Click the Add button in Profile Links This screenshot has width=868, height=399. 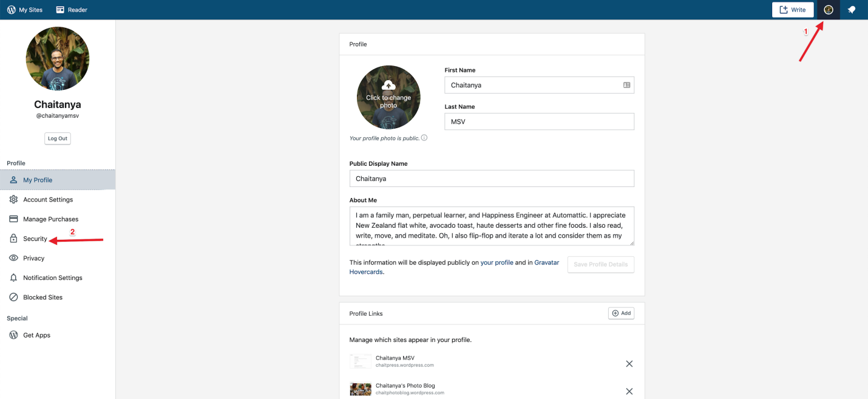621,313
